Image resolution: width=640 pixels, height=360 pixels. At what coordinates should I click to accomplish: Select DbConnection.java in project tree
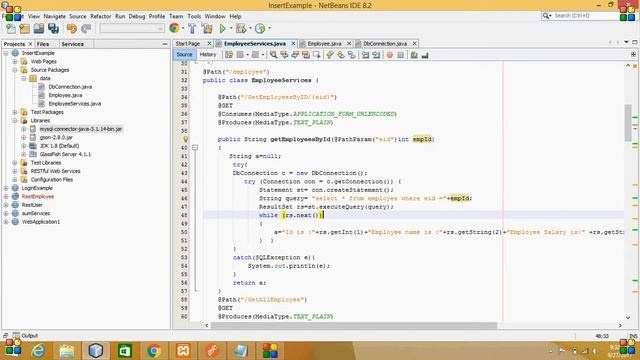click(70, 87)
